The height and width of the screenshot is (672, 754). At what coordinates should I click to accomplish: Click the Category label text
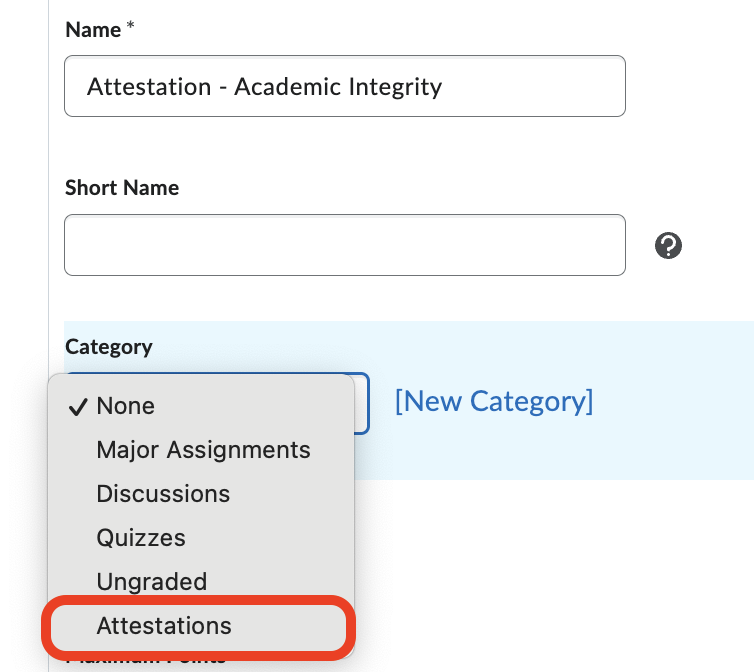pos(108,347)
